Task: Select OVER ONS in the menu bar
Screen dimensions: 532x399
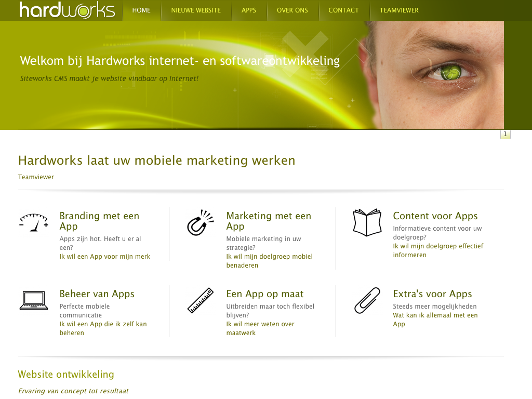Action: [x=292, y=10]
